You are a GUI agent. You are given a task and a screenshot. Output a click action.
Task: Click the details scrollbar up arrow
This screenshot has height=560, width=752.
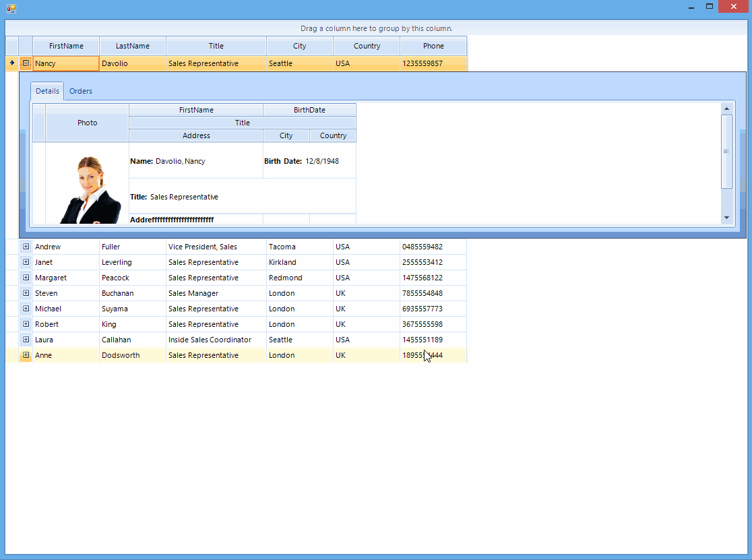pyautogui.click(x=726, y=109)
